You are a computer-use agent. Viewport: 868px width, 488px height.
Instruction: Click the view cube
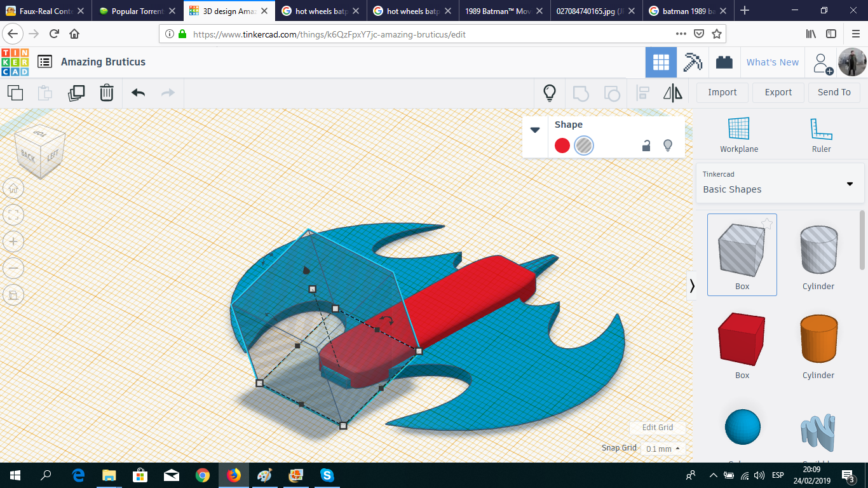pos(40,151)
